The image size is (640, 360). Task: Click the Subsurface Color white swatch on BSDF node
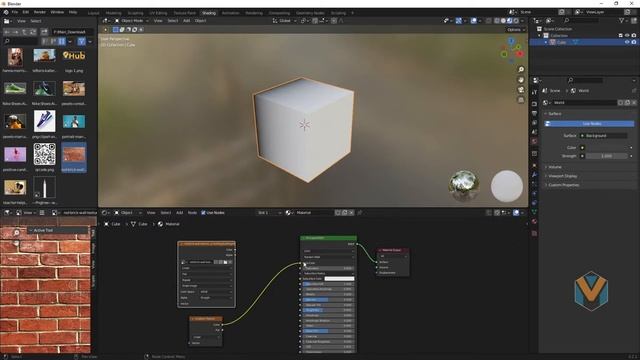(339, 279)
